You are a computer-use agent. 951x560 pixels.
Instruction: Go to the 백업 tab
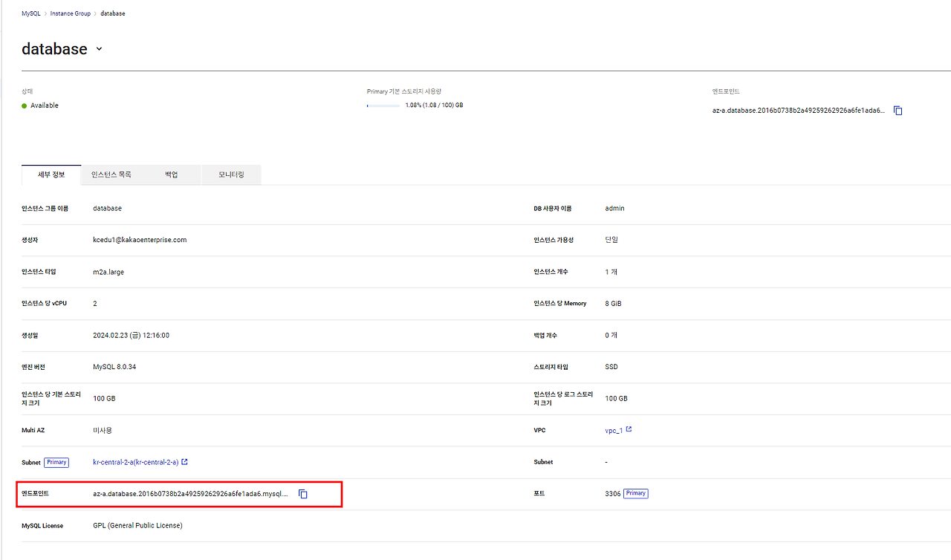(x=172, y=175)
